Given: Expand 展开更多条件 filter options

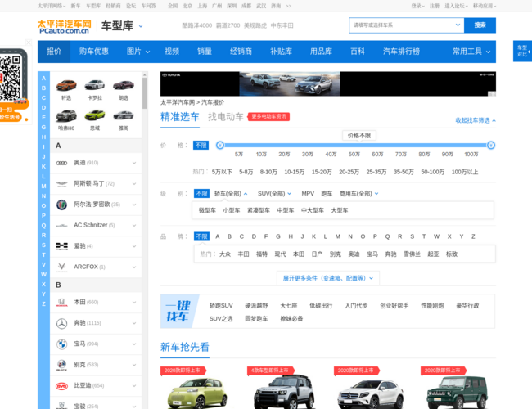Looking at the screenshot, I should 327,278.
